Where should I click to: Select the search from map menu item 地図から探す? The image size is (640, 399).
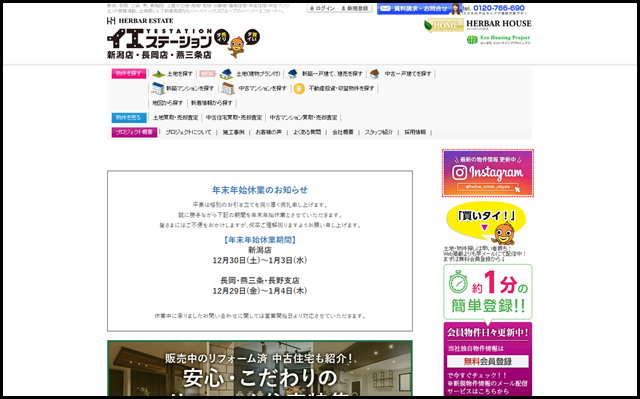click(167, 103)
